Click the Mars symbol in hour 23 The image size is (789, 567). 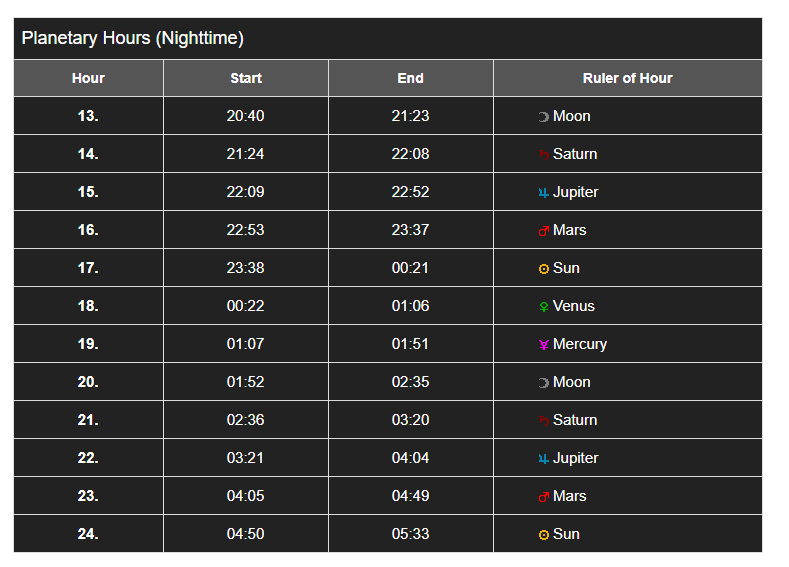544,497
